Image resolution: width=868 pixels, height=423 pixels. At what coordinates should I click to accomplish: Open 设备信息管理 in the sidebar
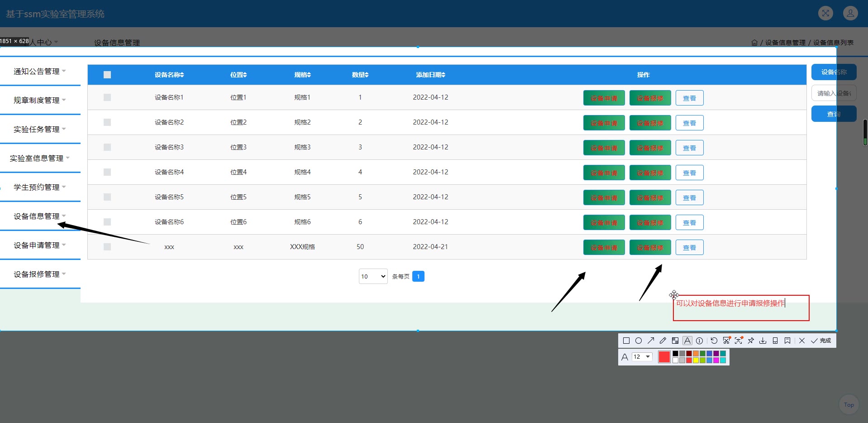coord(40,216)
